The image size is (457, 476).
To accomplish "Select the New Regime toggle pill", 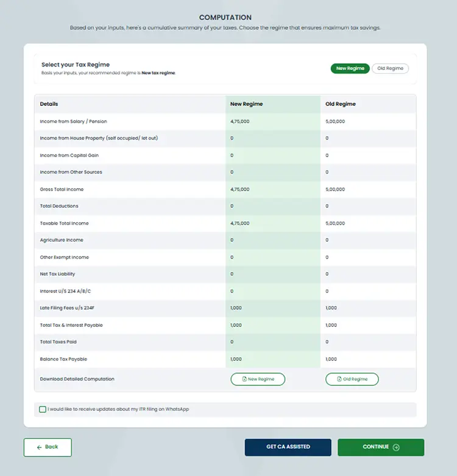I will pos(350,68).
